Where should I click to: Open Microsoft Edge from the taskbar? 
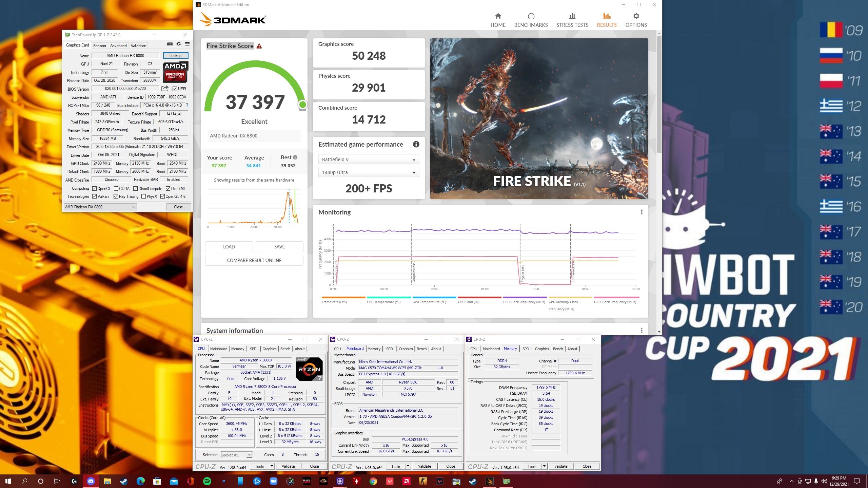[x=140, y=481]
